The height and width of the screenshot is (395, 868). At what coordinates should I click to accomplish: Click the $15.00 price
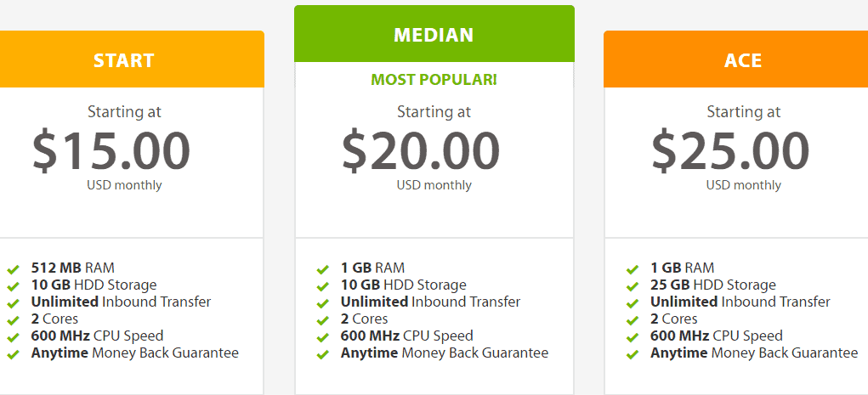click(x=111, y=150)
